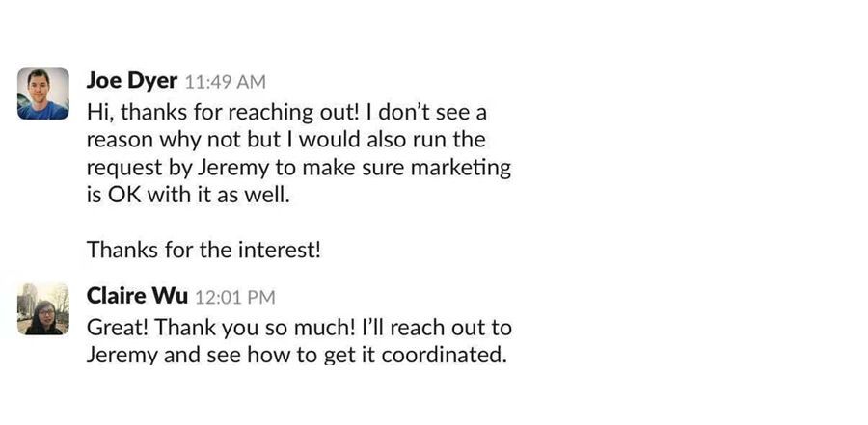The image size is (868, 425).
Task: Click "Jeremy" in Joe Dyer's message
Action: (231, 167)
